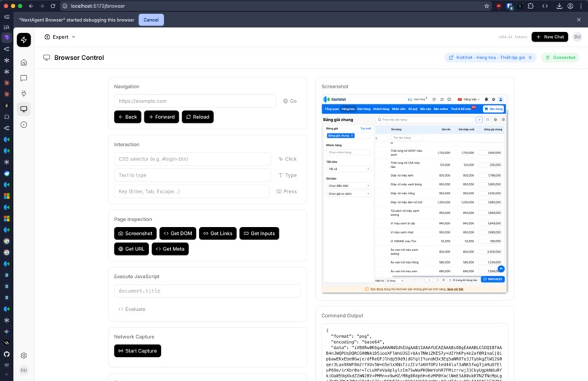The image size is (588, 381).
Task: Open the extensions puzzle icon
Action: click(x=530, y=6)
